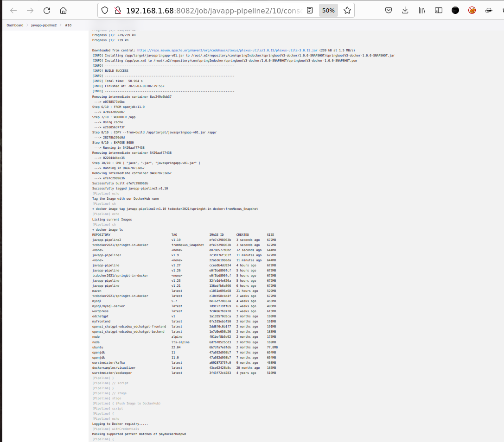Click the insecure connection padlock icon
Viewport: 504px width, 442px height.
coord(118,11)
